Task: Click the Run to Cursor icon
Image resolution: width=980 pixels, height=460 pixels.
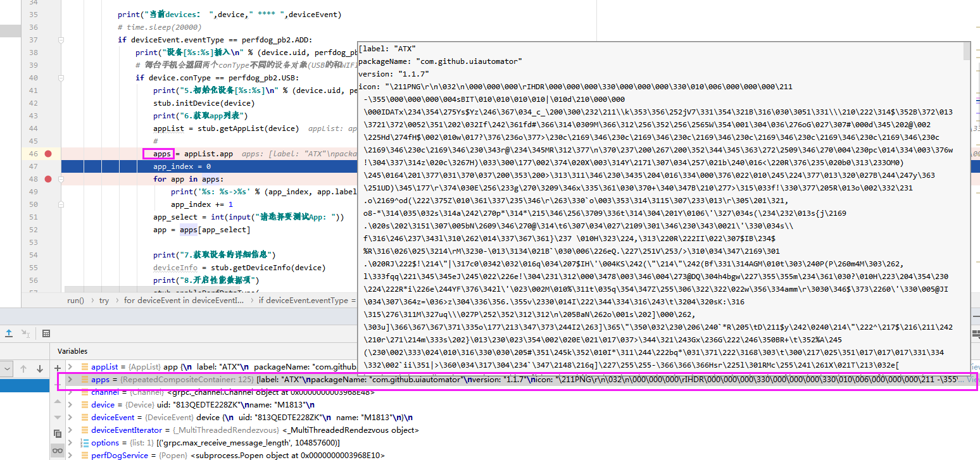Action: click(x=25, y=333)
